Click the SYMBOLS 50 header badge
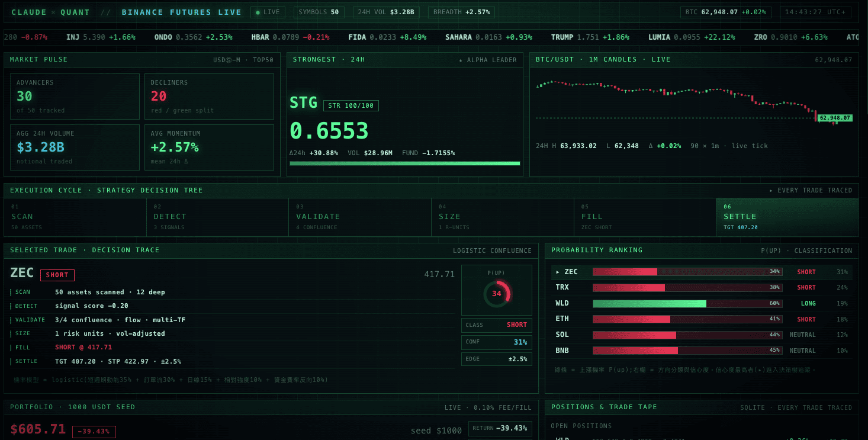The height and width of the screenshot is (440, 868). coord(319,12)
